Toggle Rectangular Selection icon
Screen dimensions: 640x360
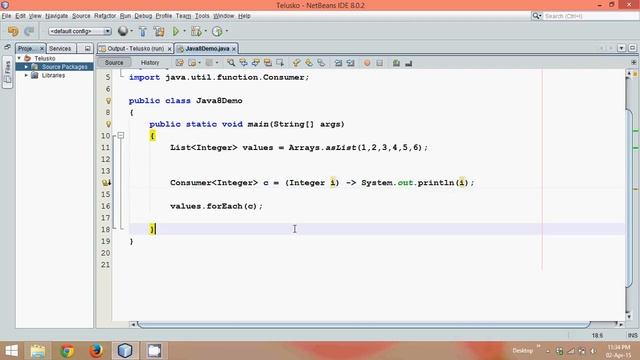point(280,63)
